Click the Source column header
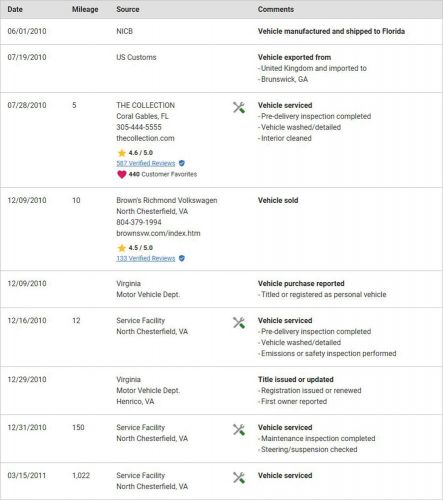 pos(128,9)
